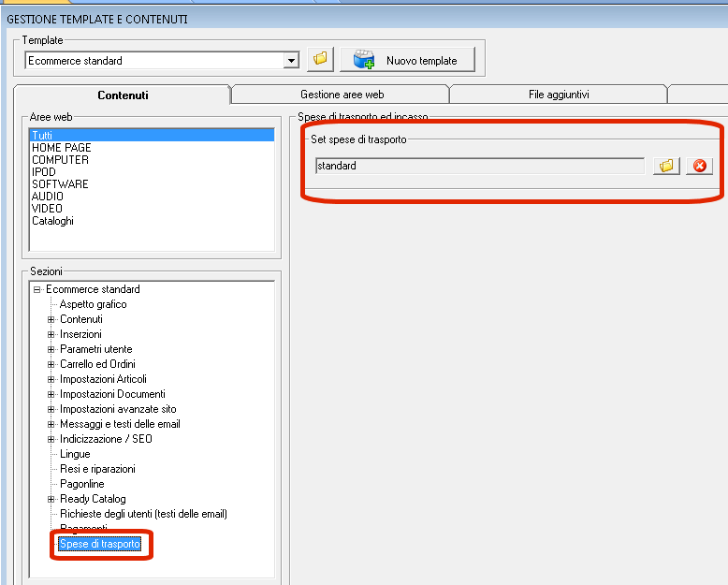This screenshot has height=585, width=728.
Task: Select Lingue in Sezioni tree
Action: (75, 454)
